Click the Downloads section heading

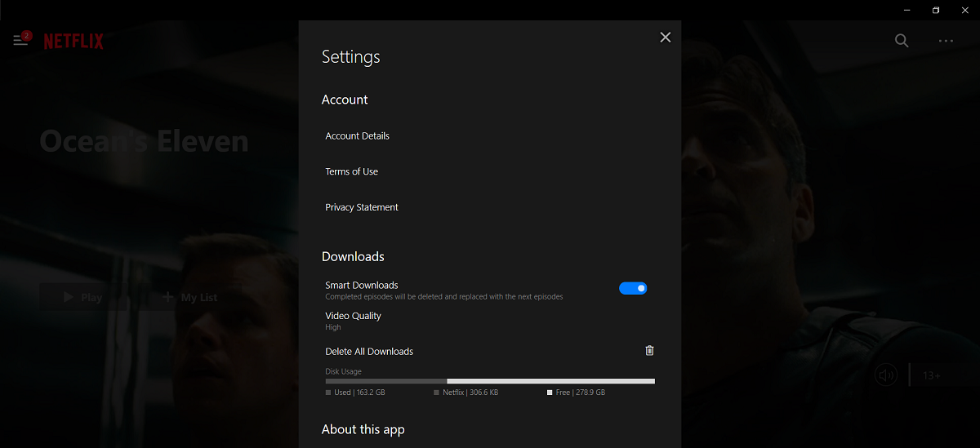[x=353, y=256]
